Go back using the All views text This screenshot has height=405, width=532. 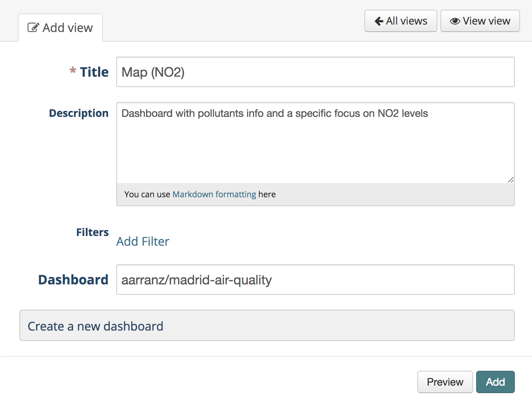tap(406, 21)
